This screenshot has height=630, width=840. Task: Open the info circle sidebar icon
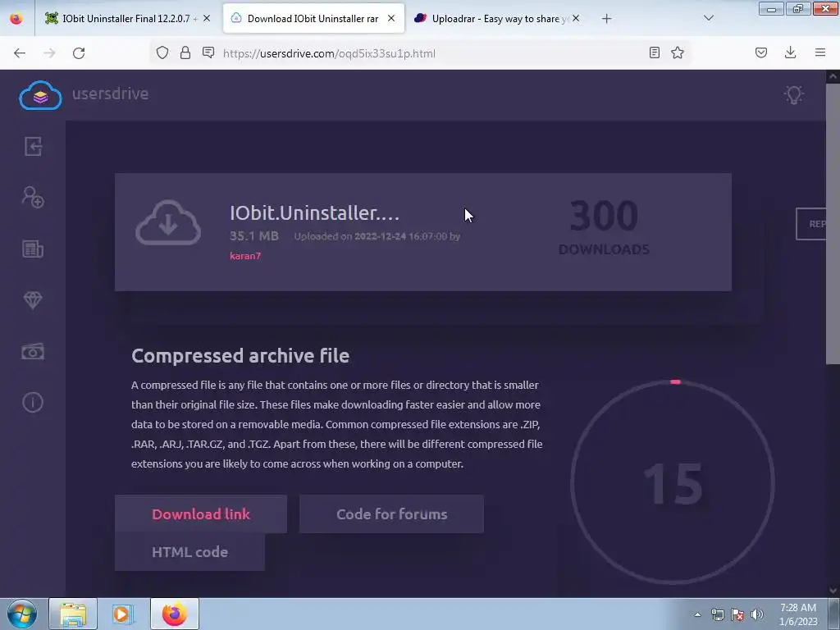(33, 402)
